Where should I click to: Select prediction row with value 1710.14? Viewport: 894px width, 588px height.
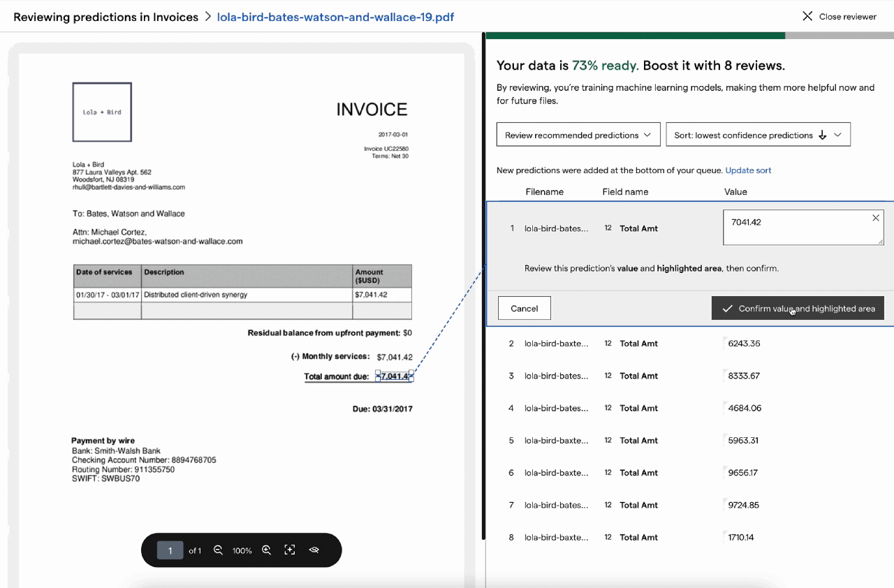pyautogui.click(x=690, y=538)
